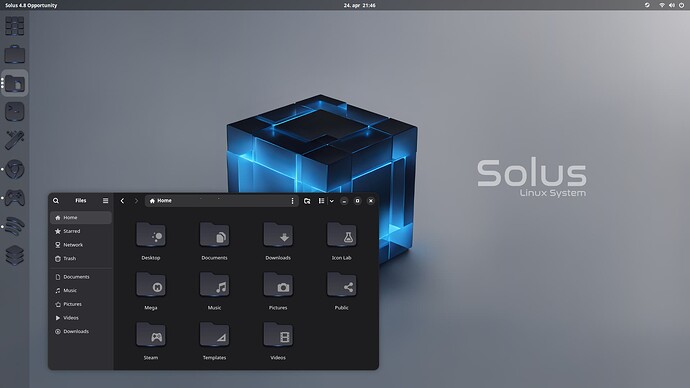This screenshot has height=388, width=690.
Task: Open Pictures bookmark in the sidebar
Action: pyautogui.click(x=81, y=304)
